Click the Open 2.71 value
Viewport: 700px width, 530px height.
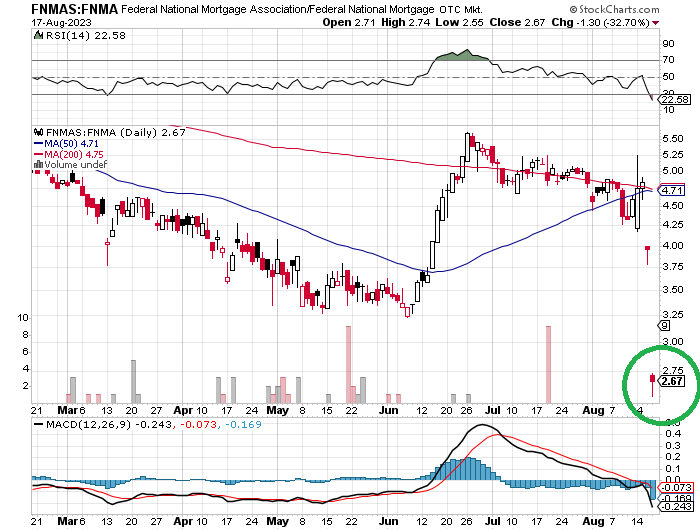tap(349, 22)
